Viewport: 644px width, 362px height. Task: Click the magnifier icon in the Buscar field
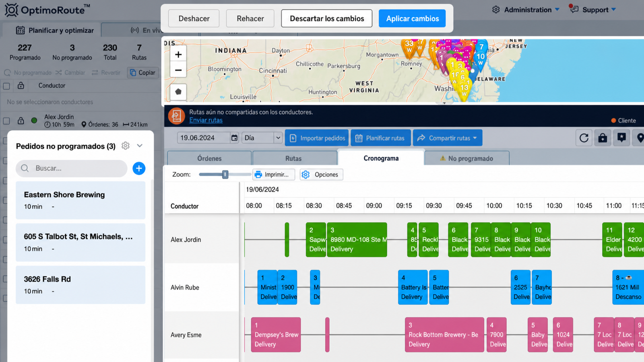(x=25, y=168)
